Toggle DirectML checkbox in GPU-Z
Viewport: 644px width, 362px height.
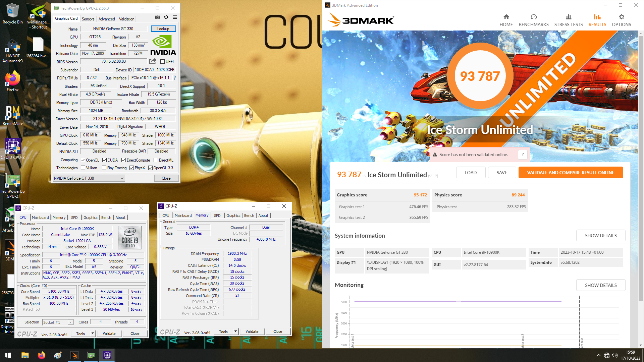click(x=156, y=160)
